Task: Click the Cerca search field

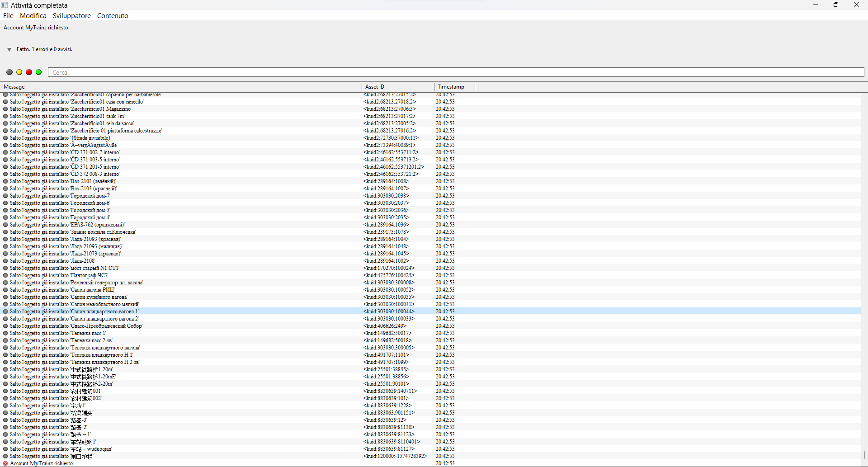Action: [456, 72]
